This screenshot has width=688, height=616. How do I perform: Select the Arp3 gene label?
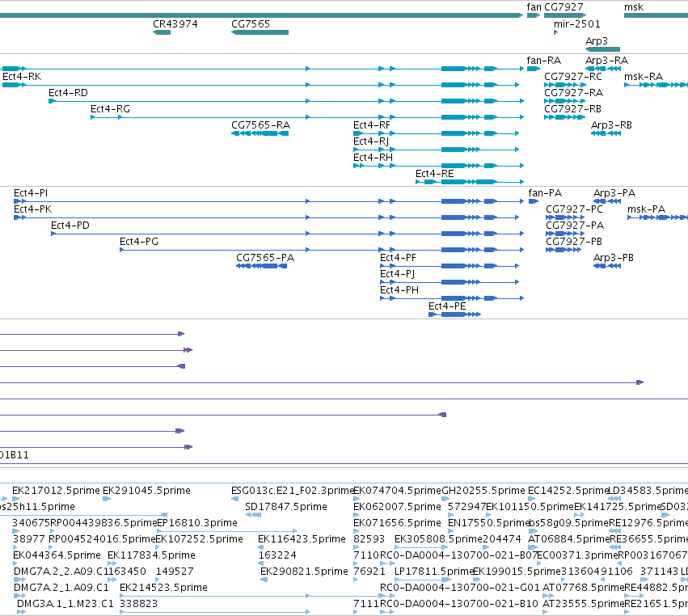coord(597,40)
